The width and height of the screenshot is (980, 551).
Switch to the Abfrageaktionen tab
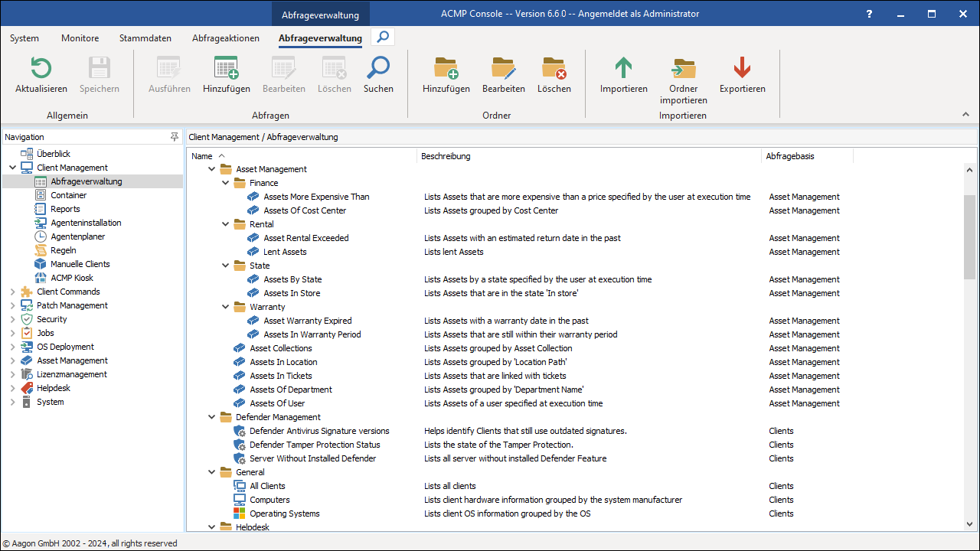click(x=226, y=38)
